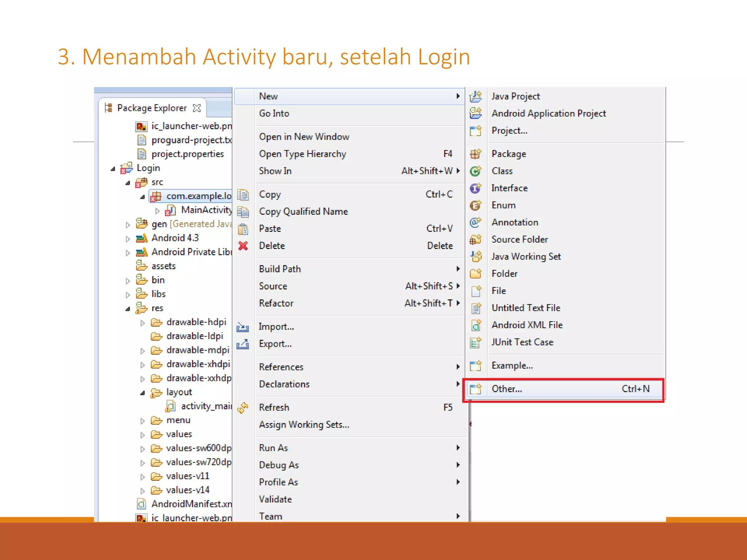This screenshot has height=560, width=747.
Task: Click the Untitled Text File icon
Action: pyautogui.click(x=476, y=308)
